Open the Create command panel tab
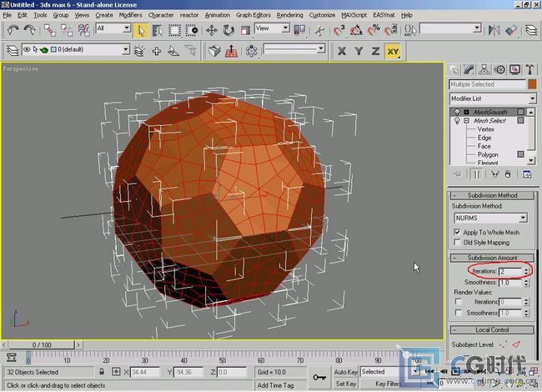 [454, 70]
